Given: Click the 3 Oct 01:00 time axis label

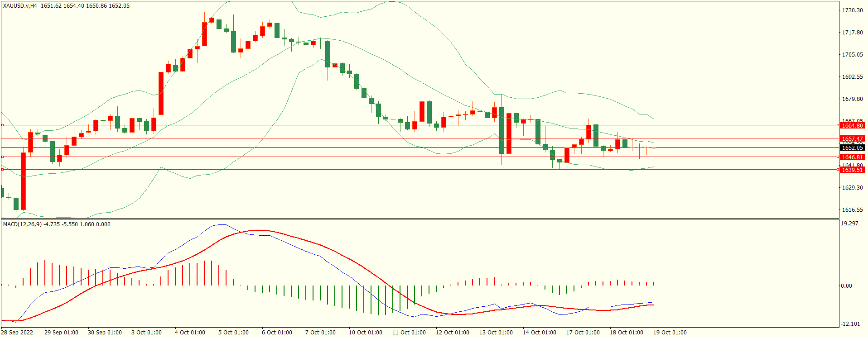Looking at the screenshot, I should (x=146, y=332).
